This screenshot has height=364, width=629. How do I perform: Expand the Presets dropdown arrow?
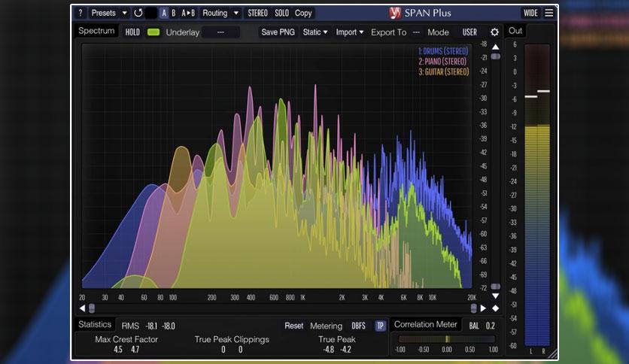point(124,13)
